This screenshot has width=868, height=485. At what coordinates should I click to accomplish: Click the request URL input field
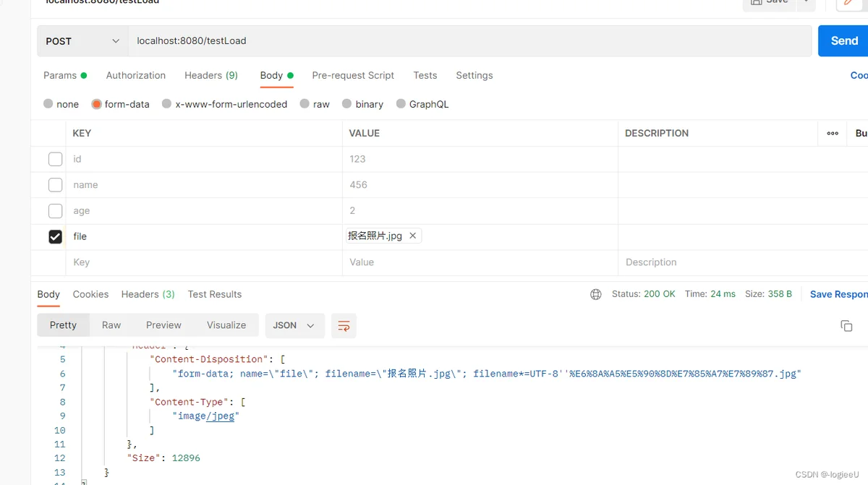tap(470, 41)
